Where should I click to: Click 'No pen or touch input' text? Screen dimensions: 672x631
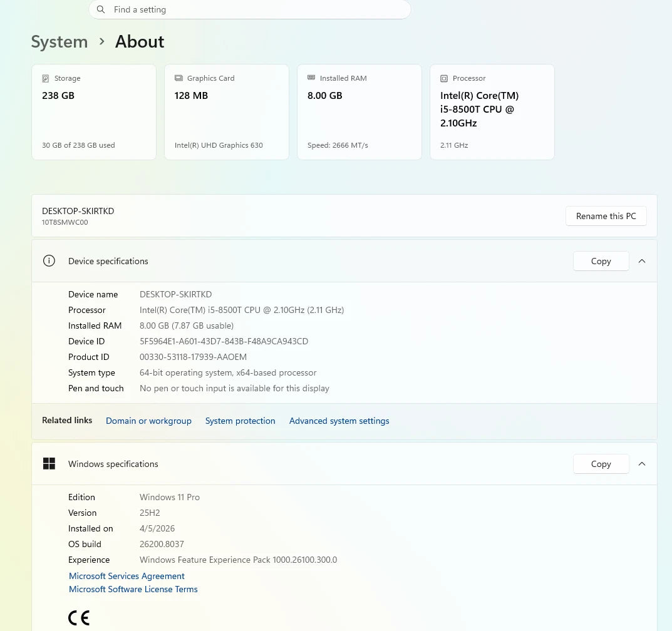(x=234, y=388)
